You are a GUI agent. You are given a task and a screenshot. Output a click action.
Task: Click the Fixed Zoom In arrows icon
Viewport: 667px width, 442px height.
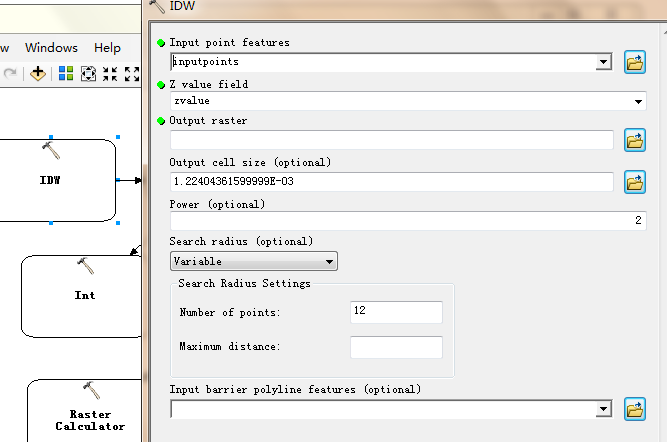[110, 74]
